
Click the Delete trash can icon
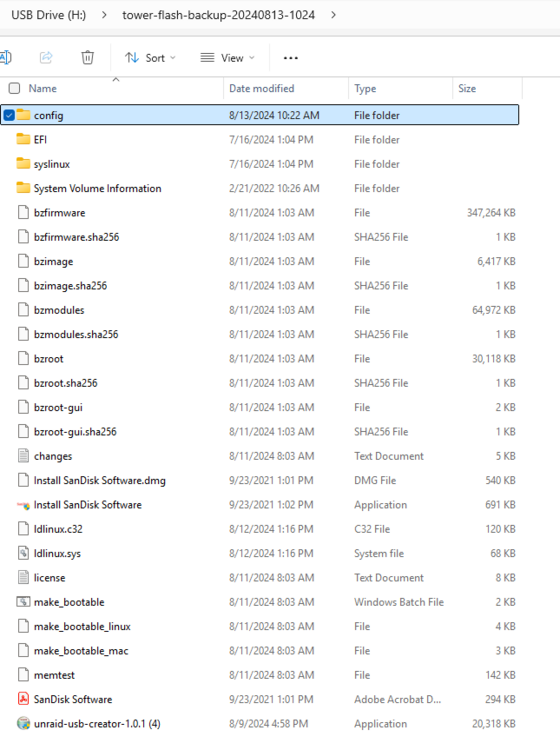coord(88,58)
